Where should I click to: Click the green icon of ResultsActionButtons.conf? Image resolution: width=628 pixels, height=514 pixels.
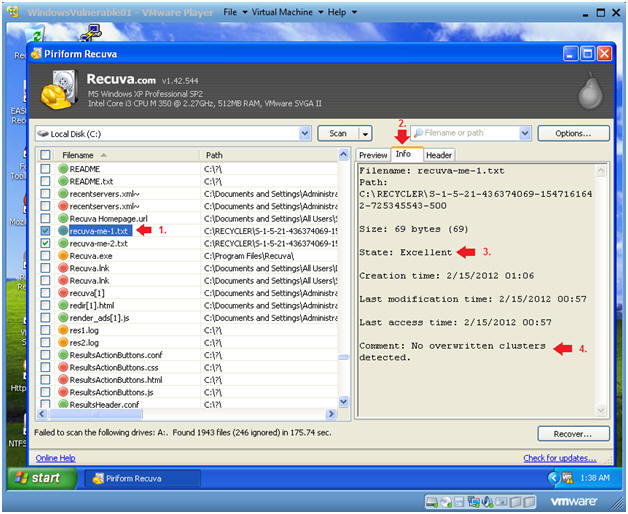click(63, 355)
